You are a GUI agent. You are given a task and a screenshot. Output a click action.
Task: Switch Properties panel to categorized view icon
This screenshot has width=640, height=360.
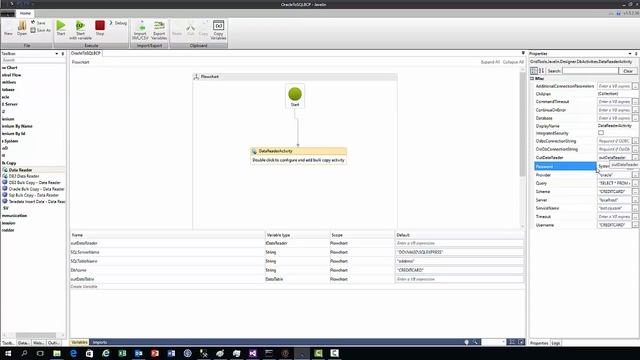click(x=534, y=71)
